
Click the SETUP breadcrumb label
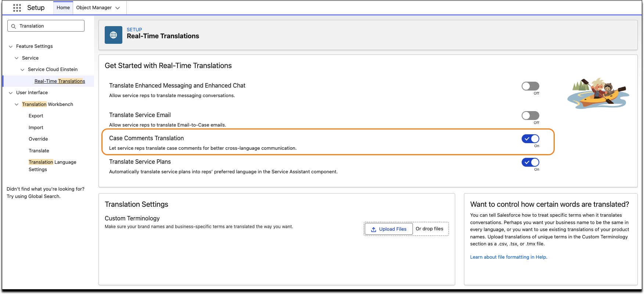pos(134,29)
